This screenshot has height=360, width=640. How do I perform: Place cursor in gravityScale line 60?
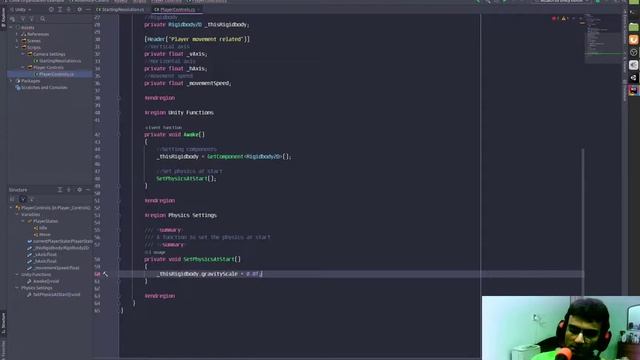pyautogui.click(x=209, y=274)
